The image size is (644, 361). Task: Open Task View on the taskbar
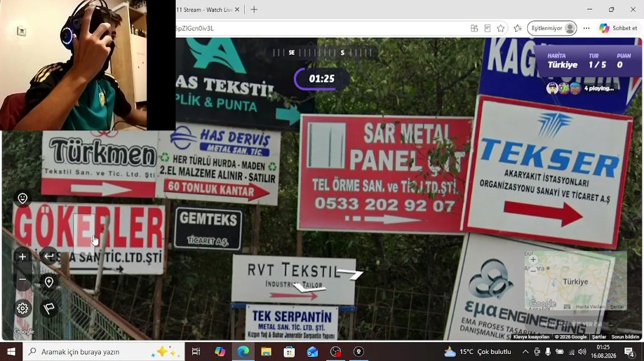coord(196,351)
